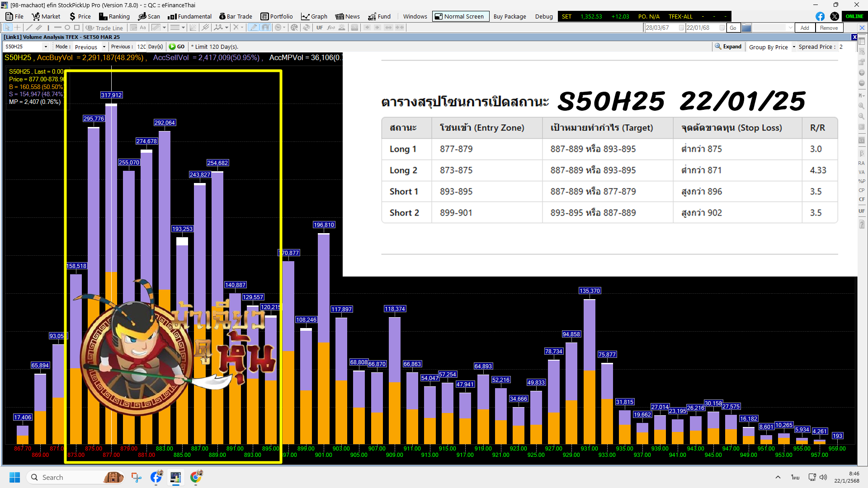The height and width of the screenshot is (488, 868).
Task: Toggle the UF sidebar option
Action: 862,211
